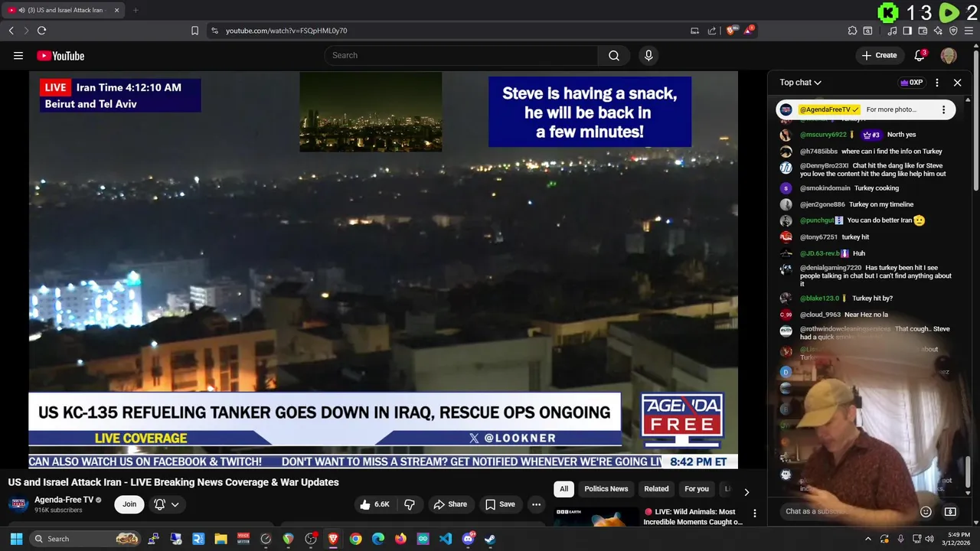Viewport: 980px width, 551px height.
Task: Open the browser extensions puzzle icon
Action: [852, 31]
